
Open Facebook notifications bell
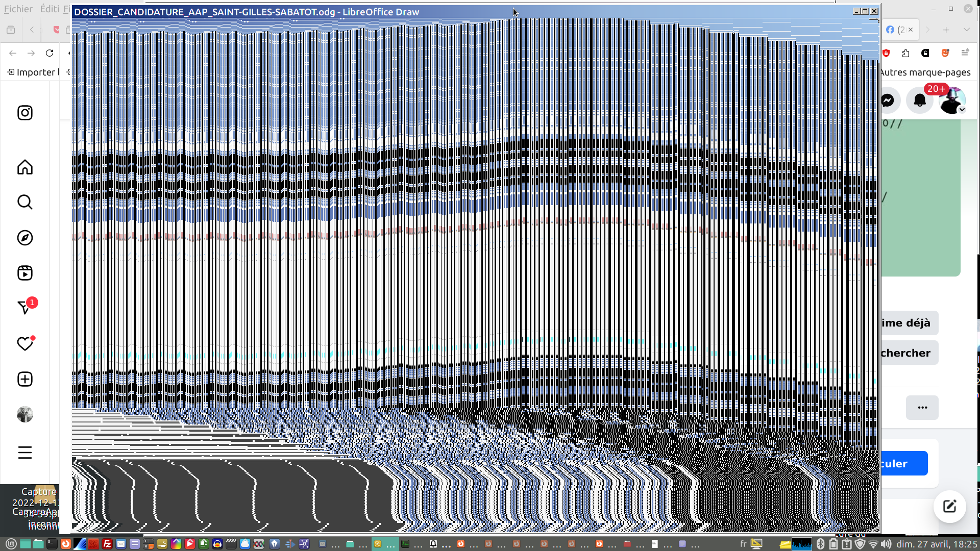pos(919,101)
